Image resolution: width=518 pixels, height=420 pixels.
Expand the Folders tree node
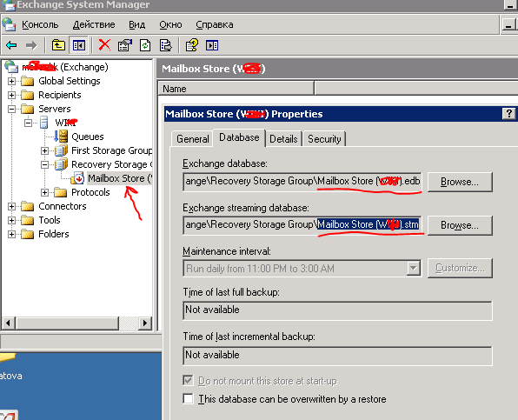click(x=11, y=234)
